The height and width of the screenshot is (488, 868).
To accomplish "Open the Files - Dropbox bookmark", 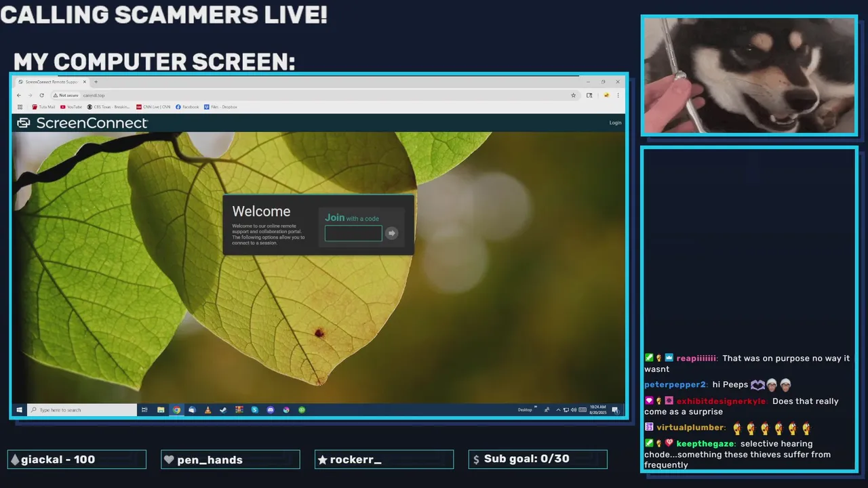I will pyautogui.click(x=220, y=107).
